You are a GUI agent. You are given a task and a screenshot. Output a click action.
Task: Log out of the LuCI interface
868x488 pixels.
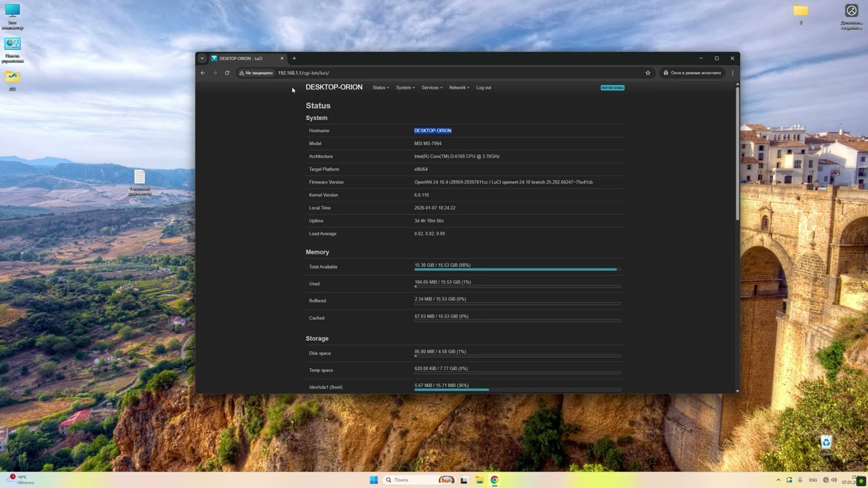(484, 87)
